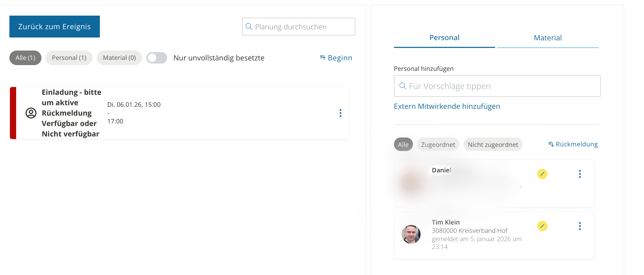644x275 pixels.
Task: Click Extern Mitwirkende hinzufügen link
Action: click(447, 106)
